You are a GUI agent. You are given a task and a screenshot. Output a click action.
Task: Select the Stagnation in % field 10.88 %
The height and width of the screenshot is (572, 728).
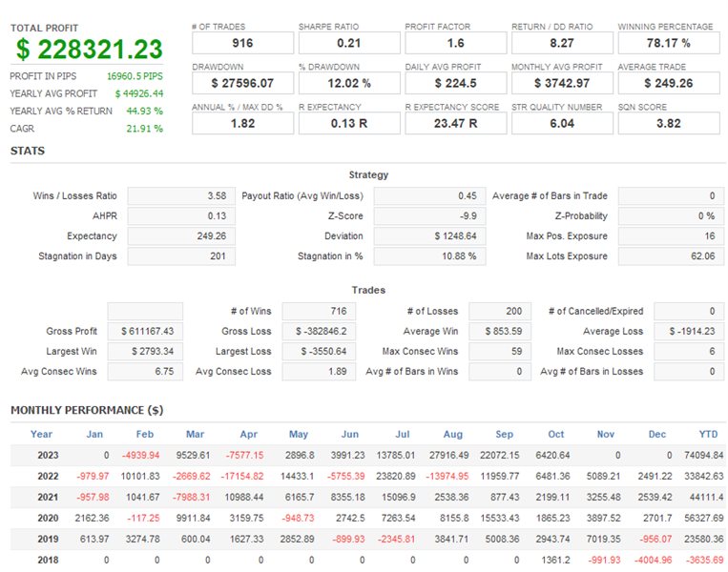tap(429, 256)
